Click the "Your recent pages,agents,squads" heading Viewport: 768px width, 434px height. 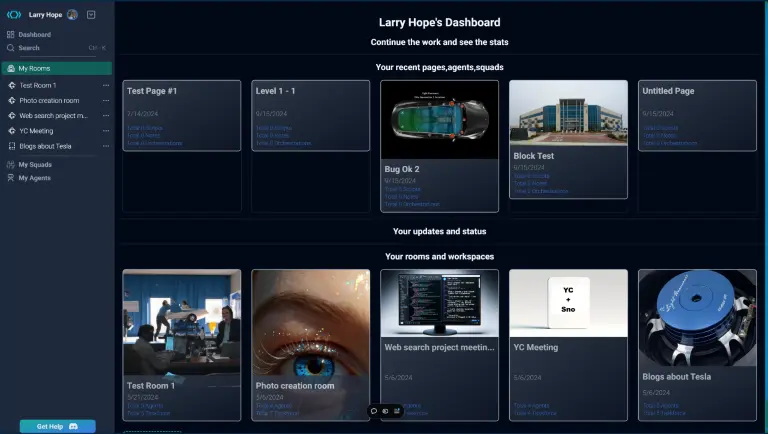(439, 67)
